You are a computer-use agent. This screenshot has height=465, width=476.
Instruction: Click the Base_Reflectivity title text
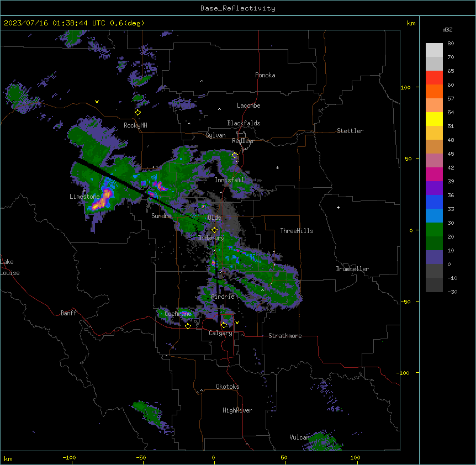pos(238,8)
